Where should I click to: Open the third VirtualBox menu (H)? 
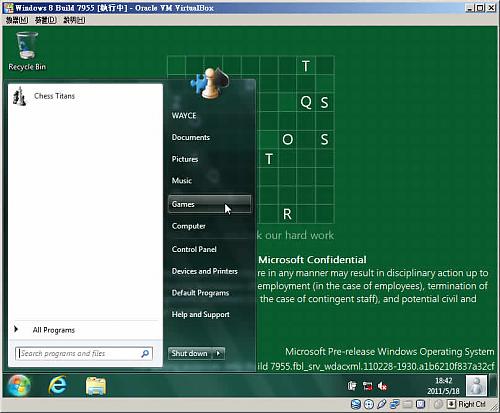point(74,20)
